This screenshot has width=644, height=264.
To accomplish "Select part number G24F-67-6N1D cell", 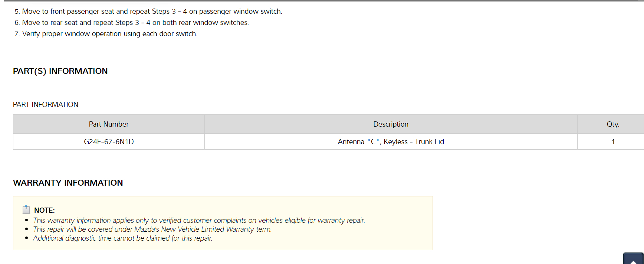I will coord(109,141).
